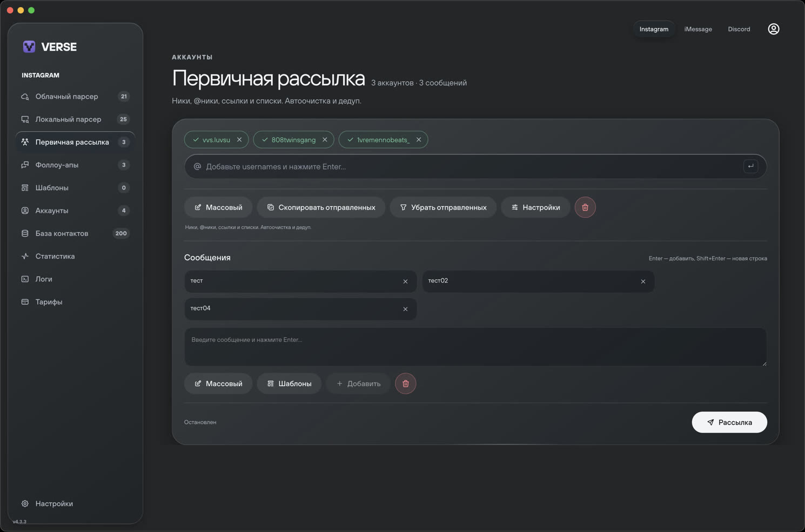Open Тарифы page
Image resolution: width=805 pixels, height=532 pixels.
[75, 302]
